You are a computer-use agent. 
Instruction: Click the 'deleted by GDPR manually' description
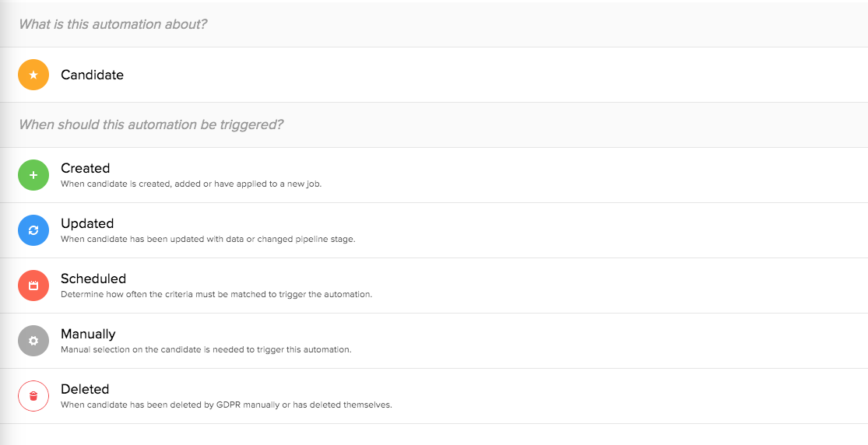(x=226, y=405)
